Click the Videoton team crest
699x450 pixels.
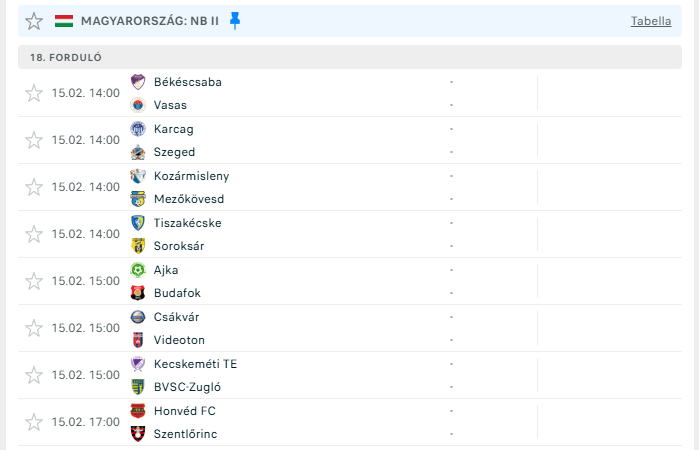point(138,340)
